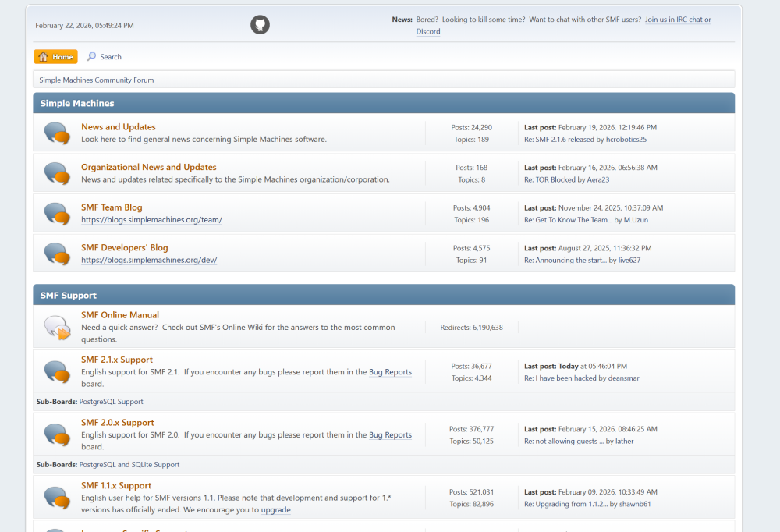Click the Home menu button
This screenshot has width=780, height=532.
coord(55,57)
